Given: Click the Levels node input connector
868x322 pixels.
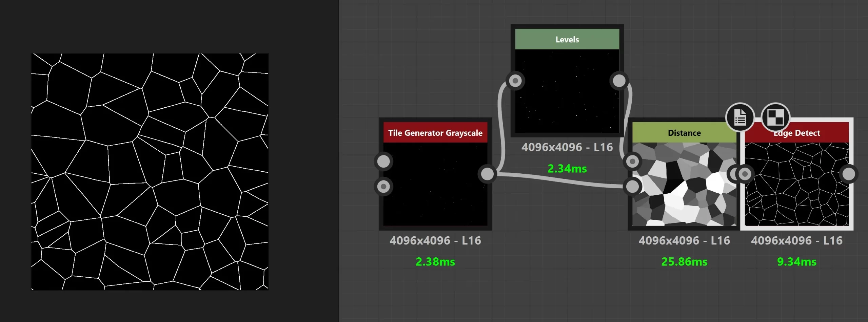Looking at the screenshot, I should [515, 81].
